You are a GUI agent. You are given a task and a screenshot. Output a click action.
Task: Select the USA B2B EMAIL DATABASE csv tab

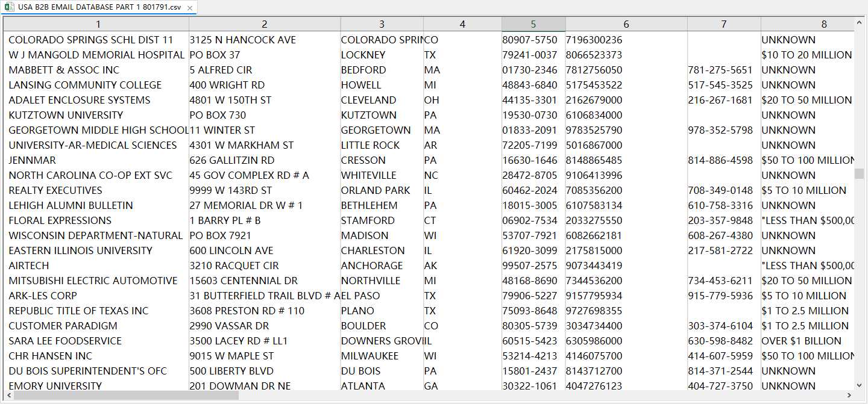pyautogui.click(x=99, y=8)
